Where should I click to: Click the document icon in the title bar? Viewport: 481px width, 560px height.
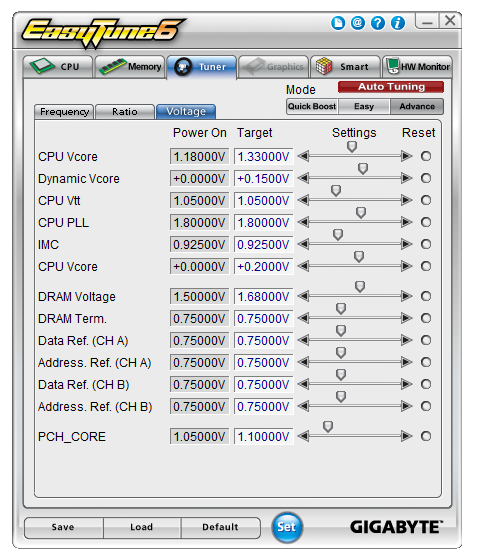pyautogui.click(x=337, y=23)
